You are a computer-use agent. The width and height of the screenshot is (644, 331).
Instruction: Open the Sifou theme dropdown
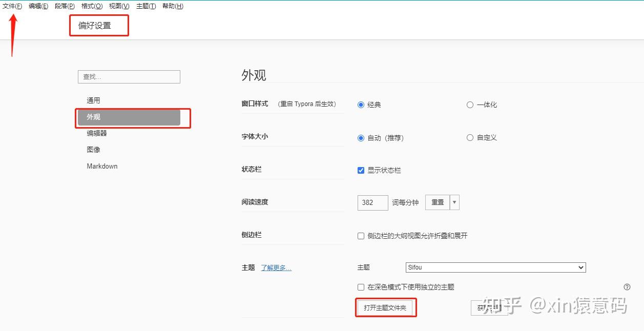pyautogui.click(x=495, y=267)
